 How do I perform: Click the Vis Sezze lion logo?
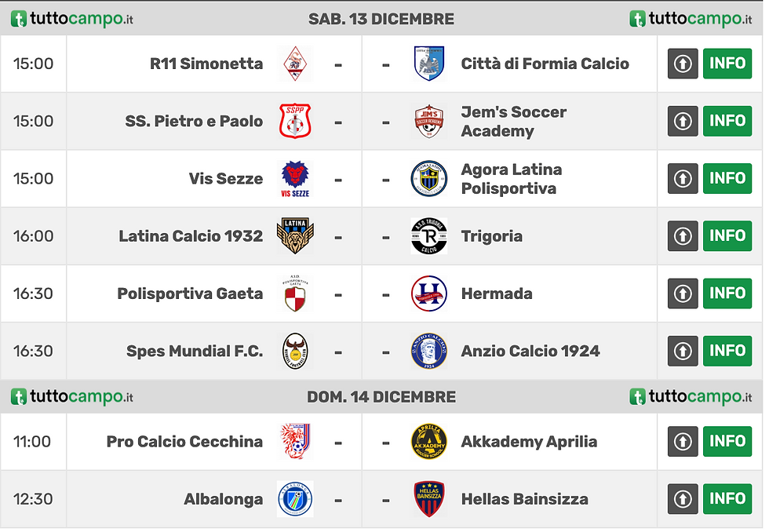coord(295,179)
